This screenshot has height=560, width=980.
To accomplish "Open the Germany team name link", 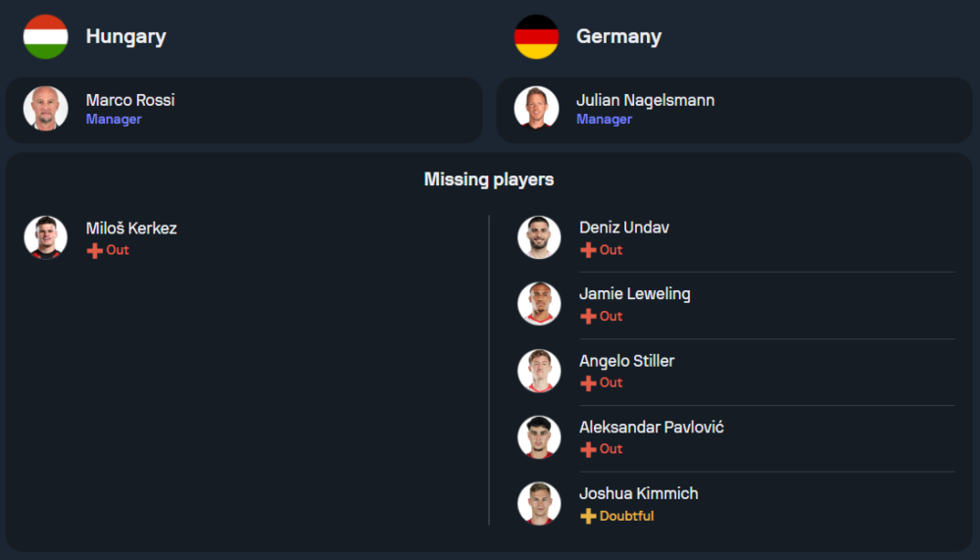I will coord(618,36).
